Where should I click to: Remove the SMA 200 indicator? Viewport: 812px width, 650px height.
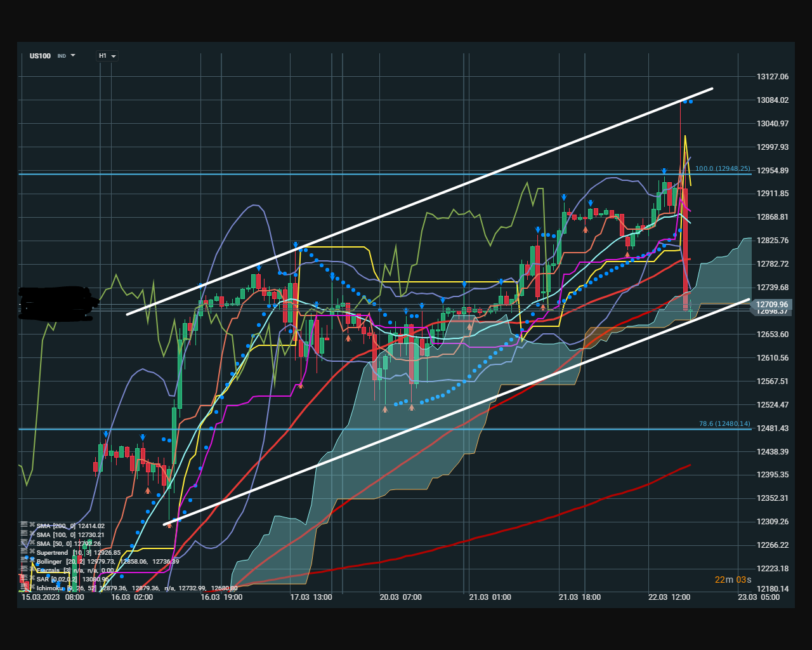pos(32,524)
